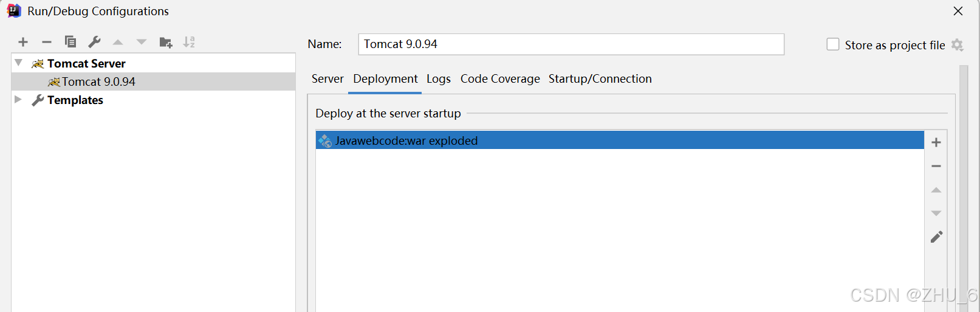This screenshot has width=980, height=312.
Task: Open edit templates wrench icon
Action: 94,42
